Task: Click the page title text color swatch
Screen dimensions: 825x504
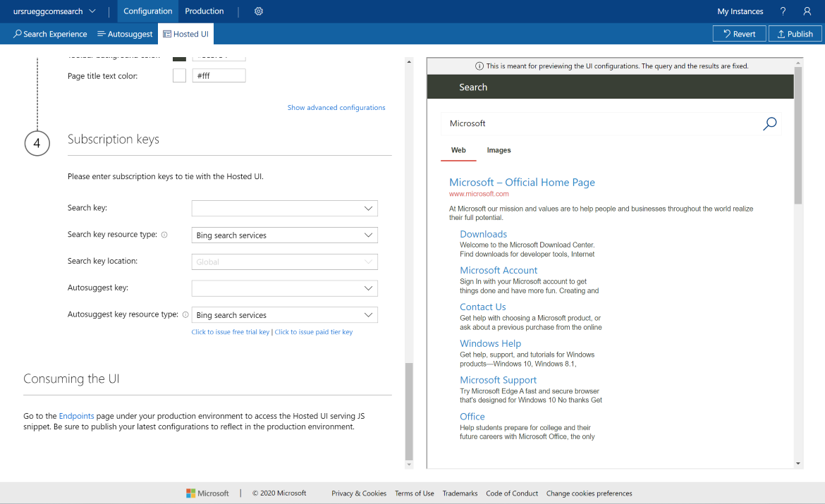Action: tap(179, 75)
